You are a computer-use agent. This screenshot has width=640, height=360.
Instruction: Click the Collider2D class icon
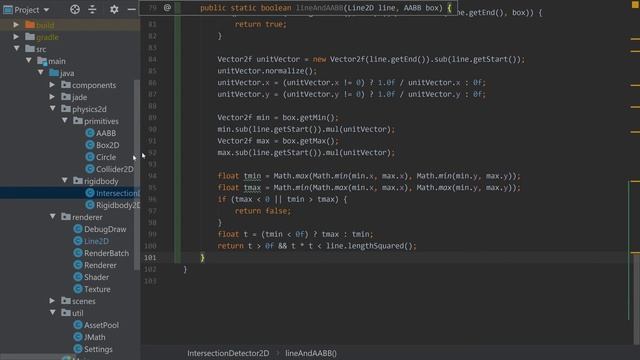click(90, 169)
